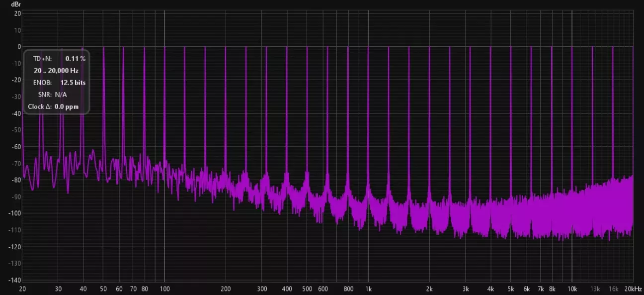Click the -140 label on the vertical axis

15,280
